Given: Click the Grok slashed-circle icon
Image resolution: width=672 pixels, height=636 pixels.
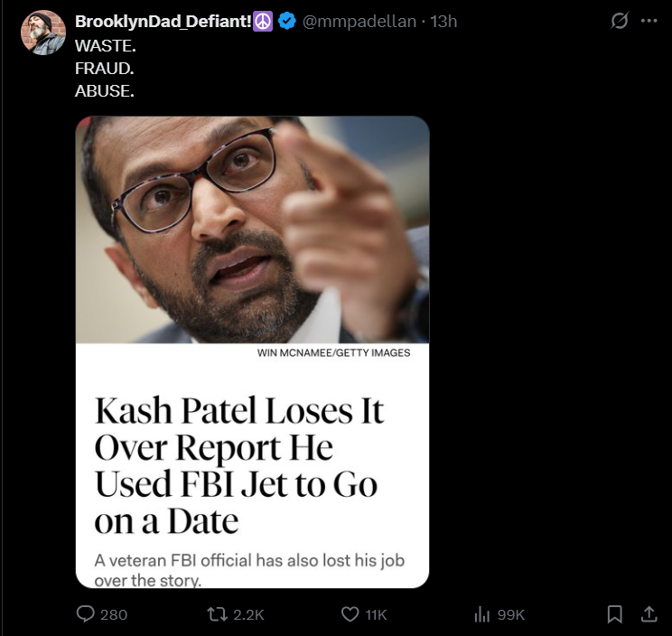Looking at the screenshot, I should click(x=620, y=21).
